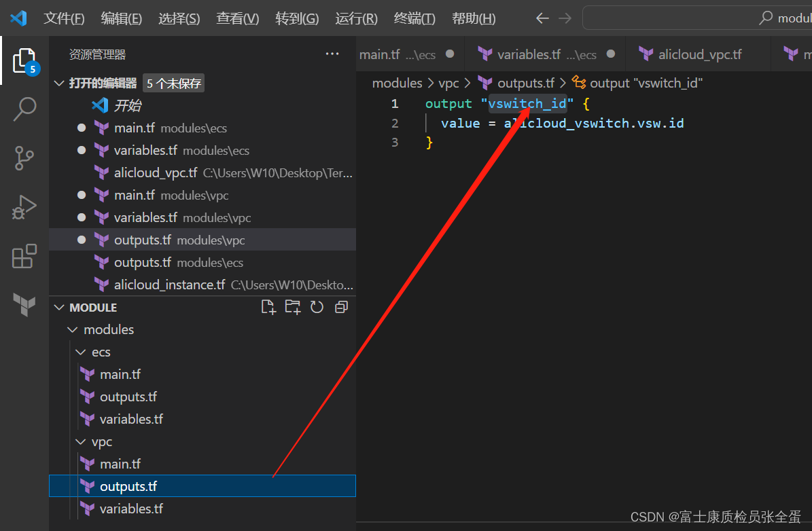
Task: Navigate back using the back arrow
Action: [542, 18]
